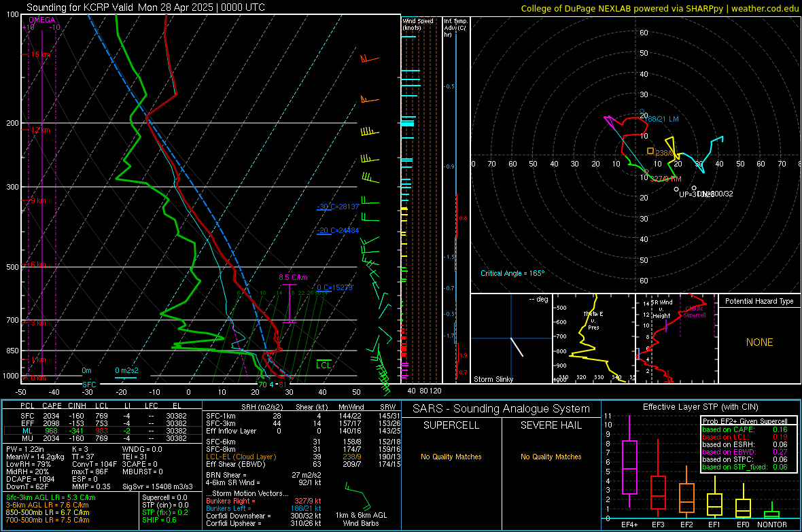Click the KCRP sounding title text
The image size is (802, 532).
145,7
